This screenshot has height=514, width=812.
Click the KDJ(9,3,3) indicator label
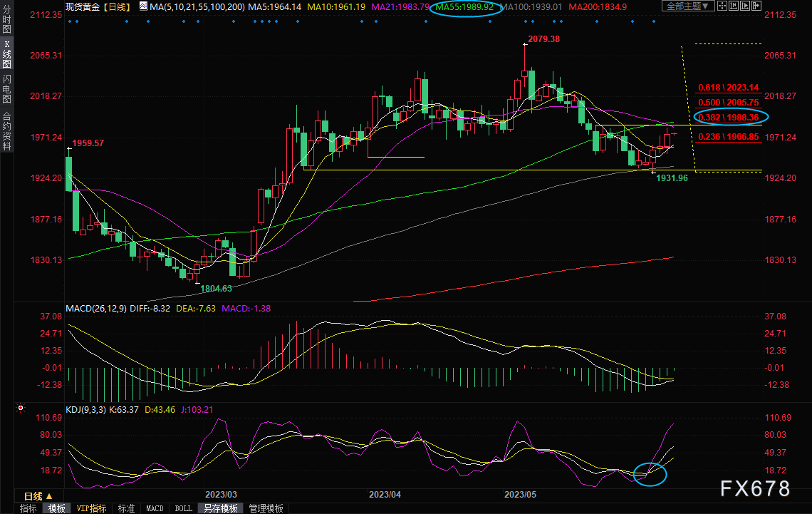pos(86,409)
